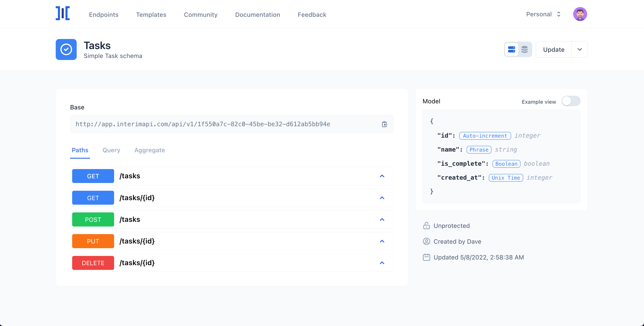Image resolution: width=644 pixels, height=326 pixels.
Task: Open the Documentation menu item
Action: pyautogui.click(x=258, y=14)
